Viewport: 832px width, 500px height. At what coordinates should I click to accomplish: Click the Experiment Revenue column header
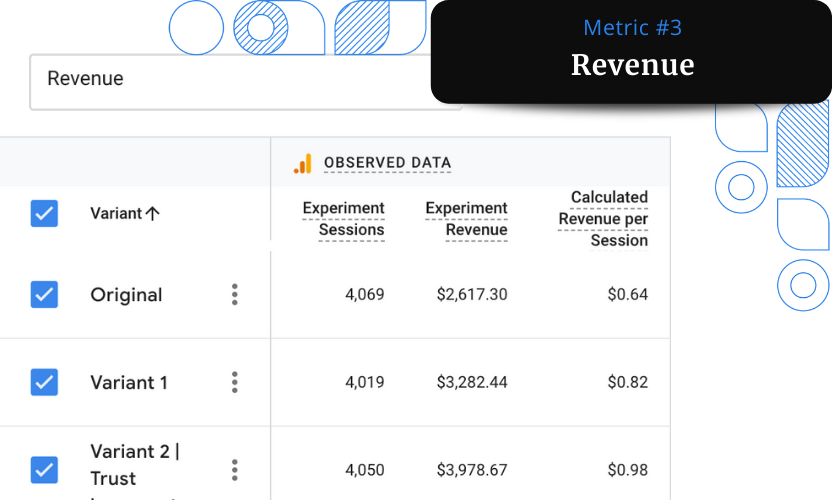(466, 219)
